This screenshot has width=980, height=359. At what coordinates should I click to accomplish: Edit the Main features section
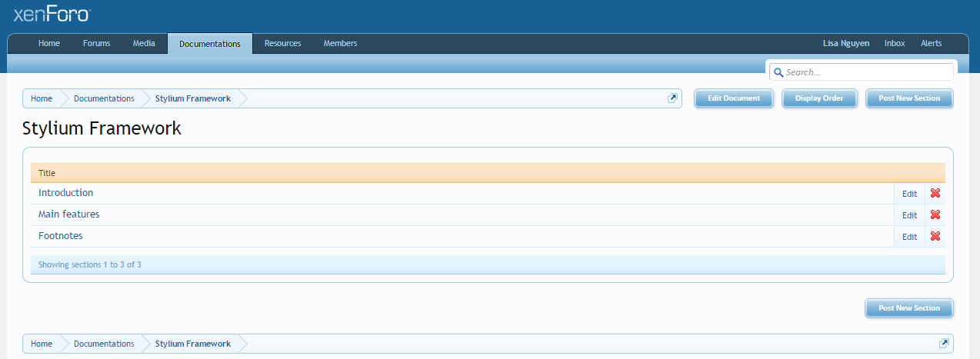coord(909,215)
